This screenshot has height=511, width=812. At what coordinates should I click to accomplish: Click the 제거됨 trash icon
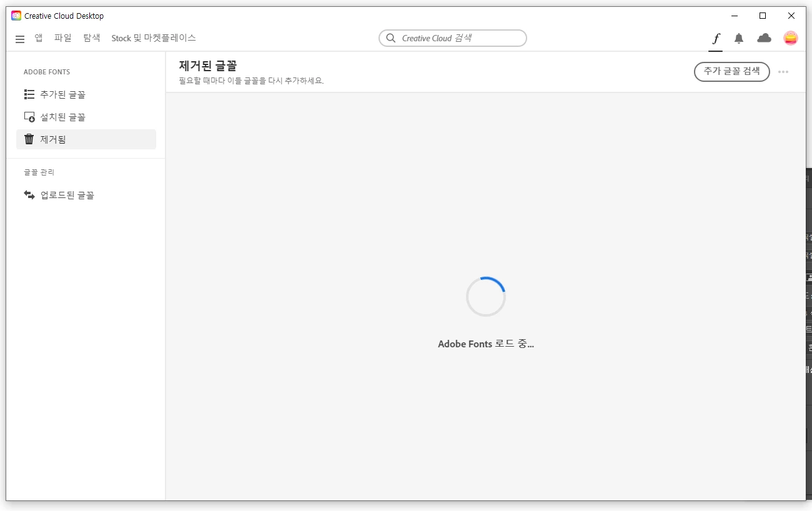pos(29,139)
